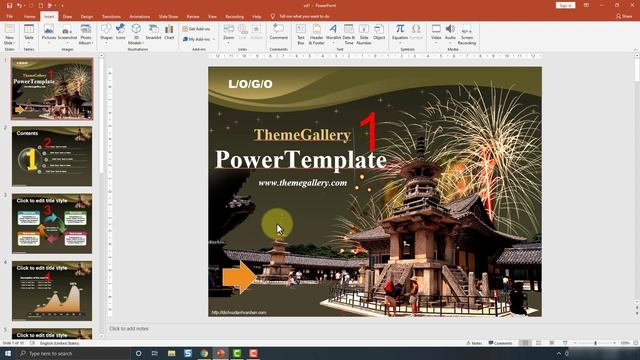Switch to the Design tab
The image size is (640, 360).
pyautogui.click(x=87, y=17)
